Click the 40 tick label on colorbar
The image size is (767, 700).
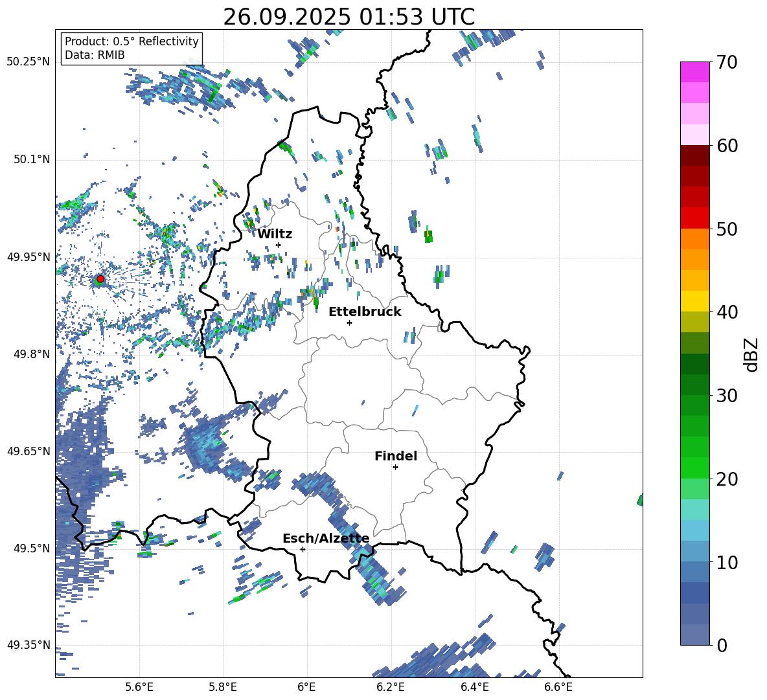tap(727, 312)
